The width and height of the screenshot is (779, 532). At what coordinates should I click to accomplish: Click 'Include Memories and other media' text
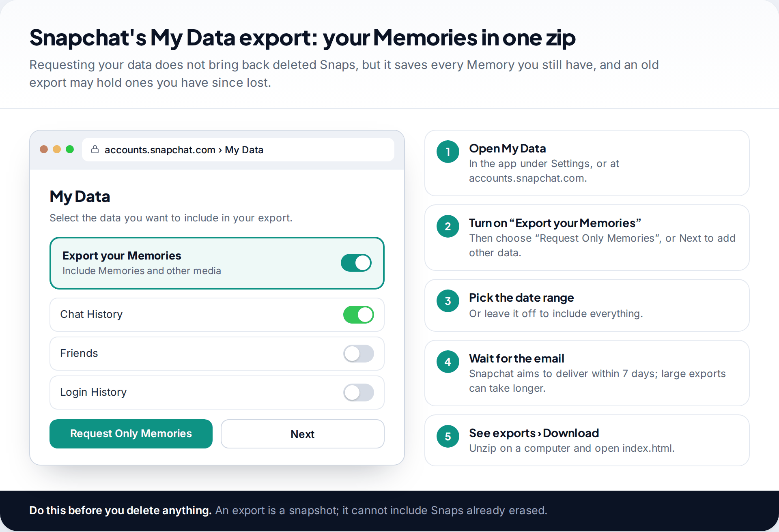pyautogui.click(x=142, y=270)
